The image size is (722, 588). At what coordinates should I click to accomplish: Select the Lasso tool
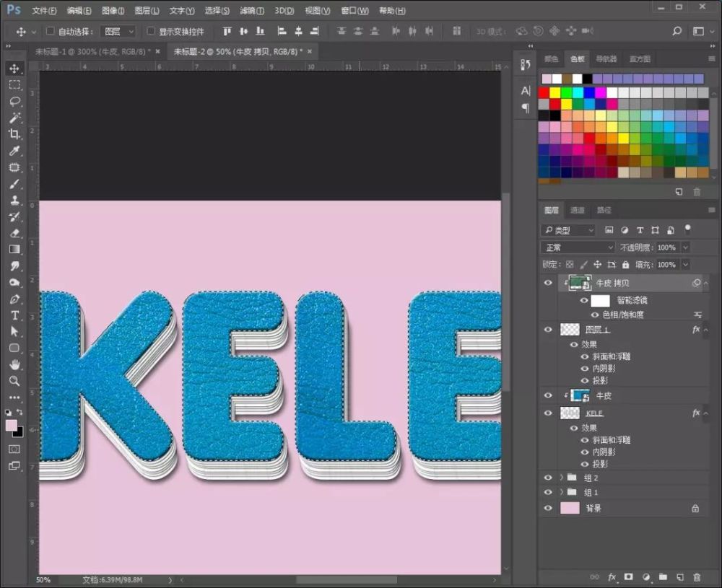(14, 102)
